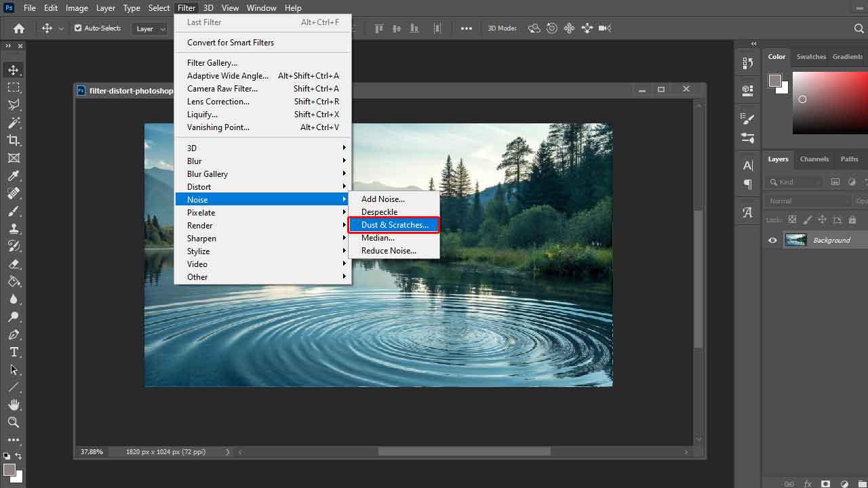Image resolution: width=868 pixels, height=488 pixels.
Task: Select the Eyedropper tool
Action: click(x=13, y=176)
